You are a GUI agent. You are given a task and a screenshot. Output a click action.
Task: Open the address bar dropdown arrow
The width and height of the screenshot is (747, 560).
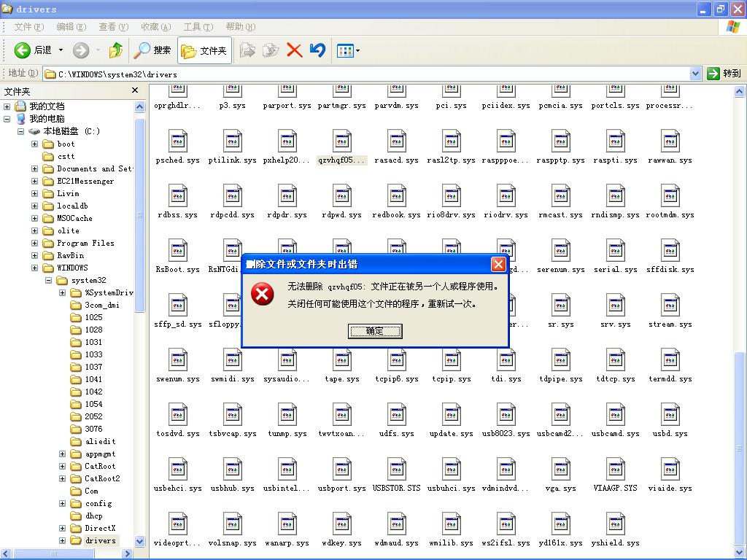point(695,73)
